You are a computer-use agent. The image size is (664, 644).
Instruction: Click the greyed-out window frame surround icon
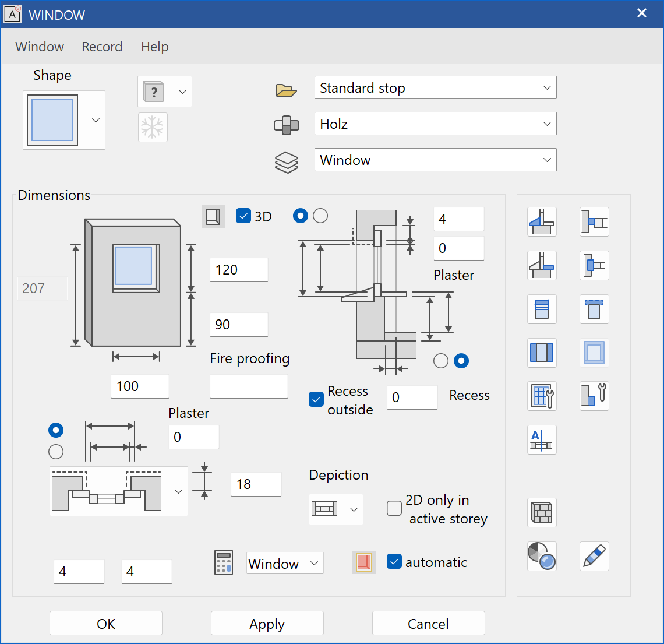[x=594, y=353]
